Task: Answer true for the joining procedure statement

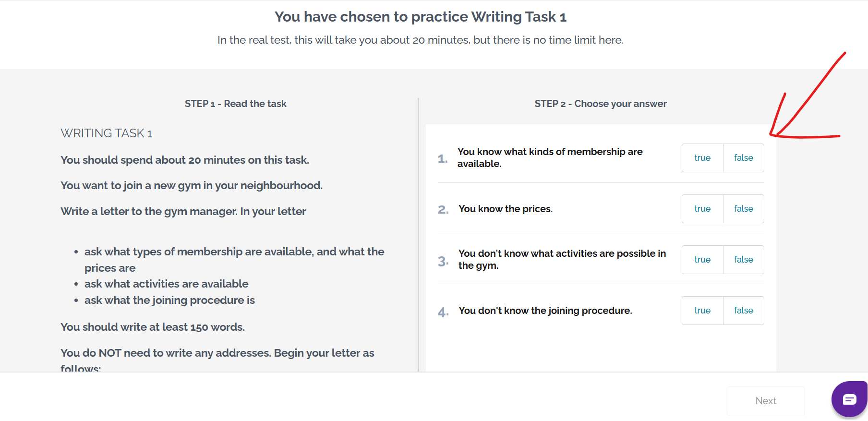Action: click(702, 311)
